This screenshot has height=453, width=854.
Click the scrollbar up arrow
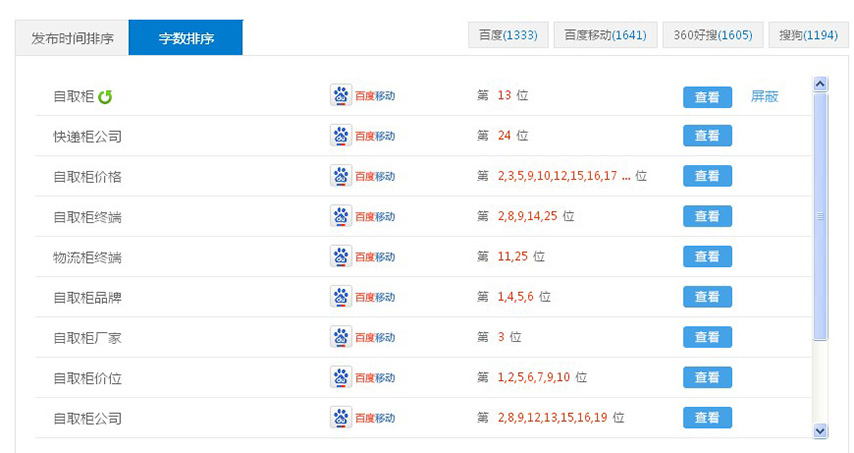[820, 84]
